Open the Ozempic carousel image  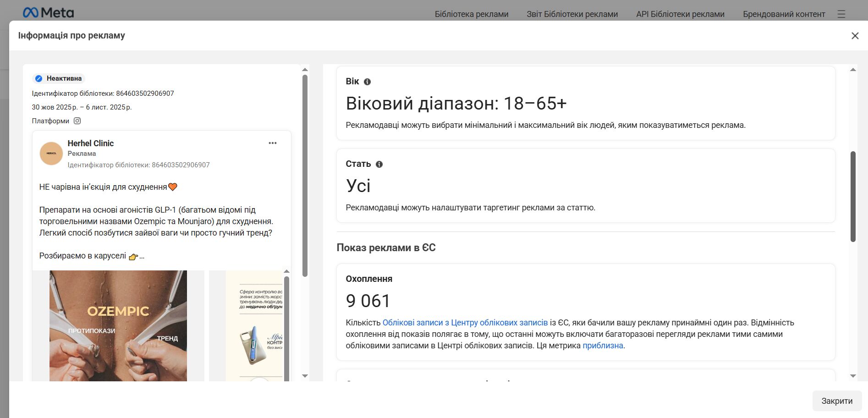[118, 326]
